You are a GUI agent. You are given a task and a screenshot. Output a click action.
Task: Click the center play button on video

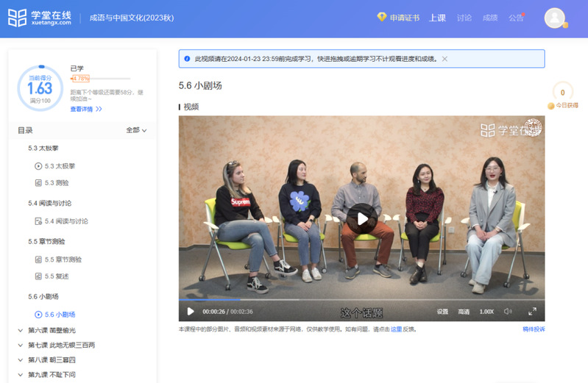point(361,218)
